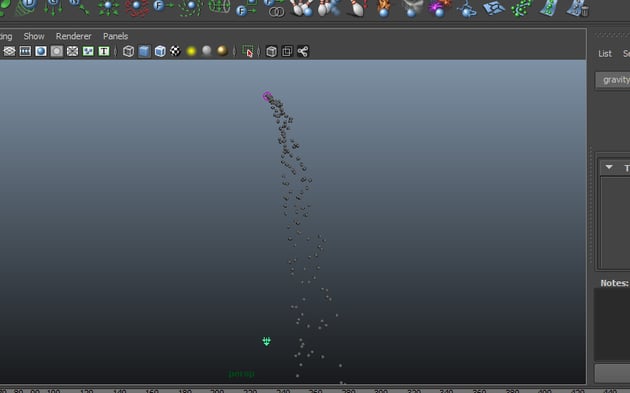Create active rigid body with bowling ball icon
This screenshot has height=393, width=630.
pyautogui.click(x=302, y=8)
